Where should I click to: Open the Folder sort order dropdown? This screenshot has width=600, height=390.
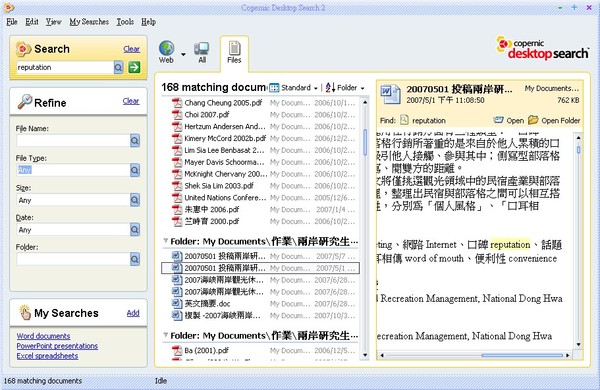[x=350, y=88]
